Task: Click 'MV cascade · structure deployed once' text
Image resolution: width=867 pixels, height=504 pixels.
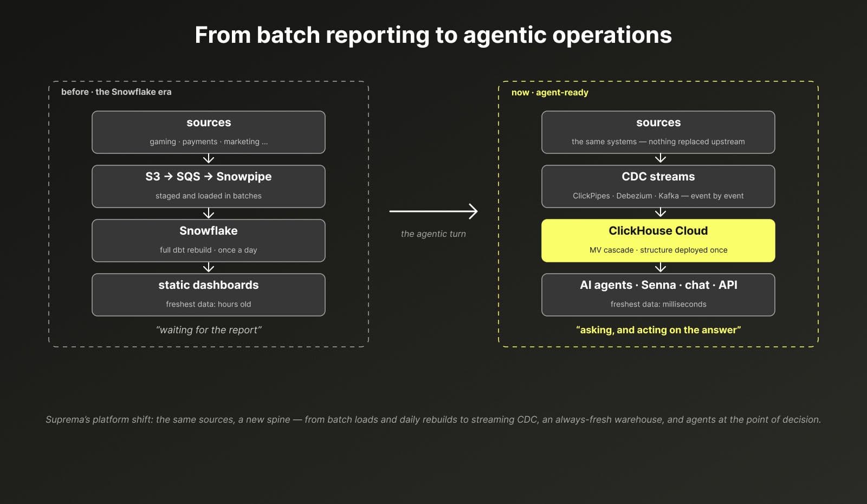Action: point(658,250)
